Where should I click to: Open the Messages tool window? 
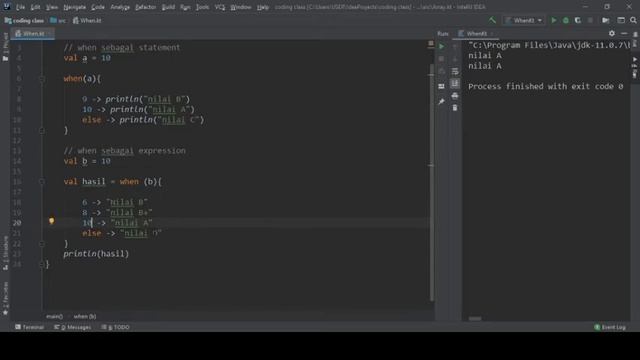73,327
